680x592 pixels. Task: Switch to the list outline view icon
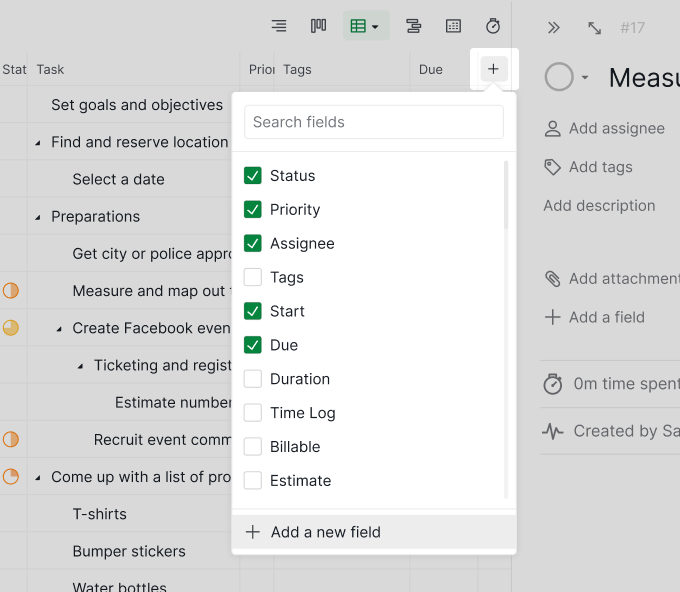tap(279, 26)
